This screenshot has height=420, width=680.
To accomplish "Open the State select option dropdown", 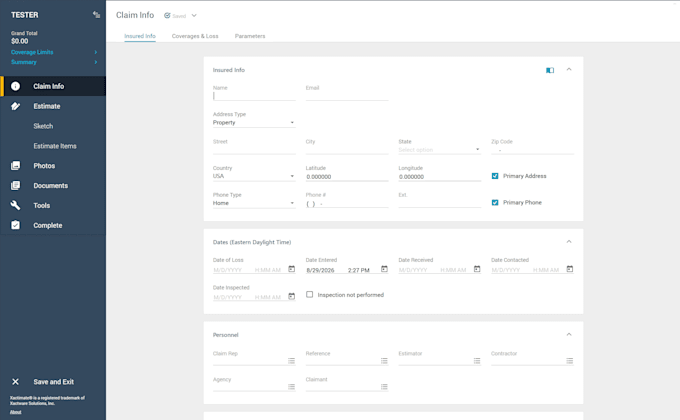I will point(439,150).
